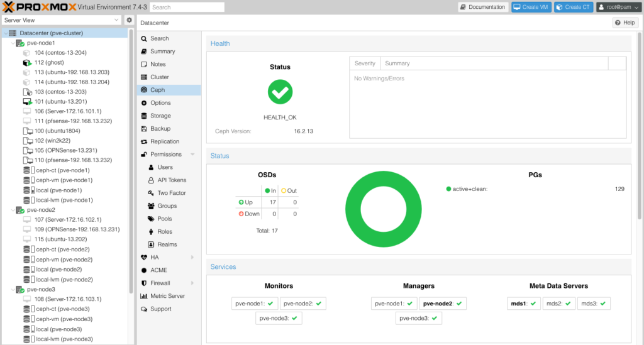Image resolution: width=644 pixels, height=345 pixels.
Task: Select VM 101 (ubuntu-13.201)
Action: click(60, 101)
